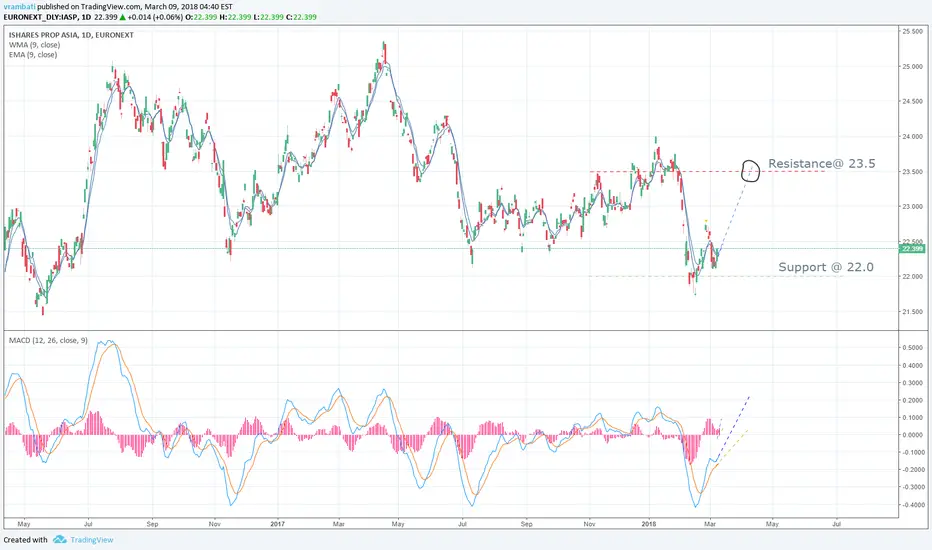
Task: Select the 'Support @ 22.0' annotation text
Action: click(x=826, y=267)
